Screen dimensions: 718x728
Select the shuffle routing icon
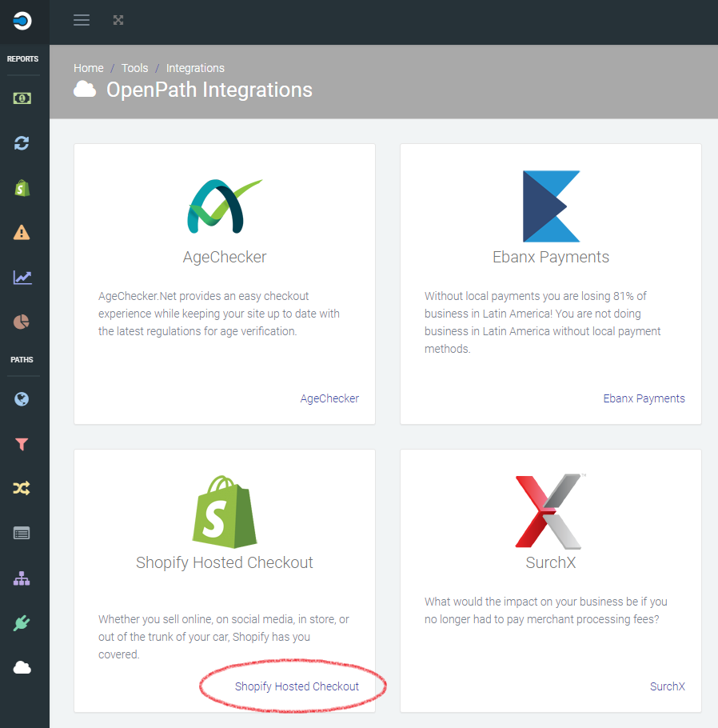[22, 488]
